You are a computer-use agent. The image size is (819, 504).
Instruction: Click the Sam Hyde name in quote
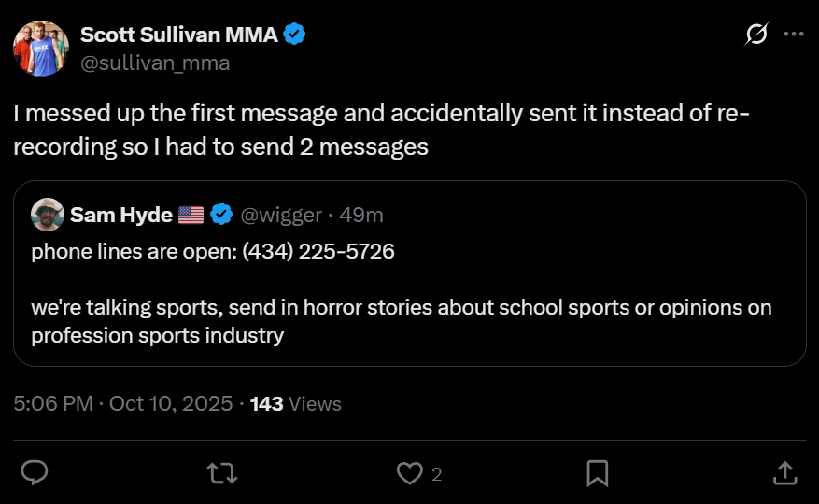(121, 215)
